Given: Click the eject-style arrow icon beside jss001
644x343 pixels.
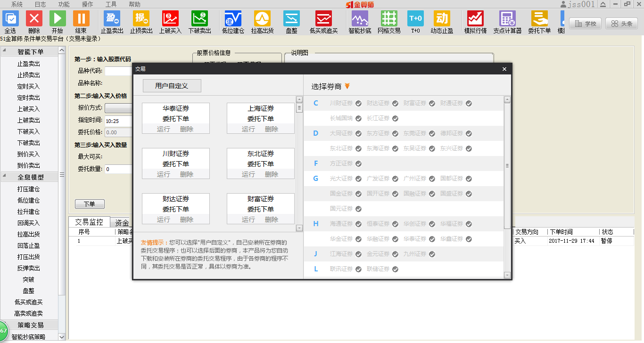Looking at the screenshot, I should point(603,4).
